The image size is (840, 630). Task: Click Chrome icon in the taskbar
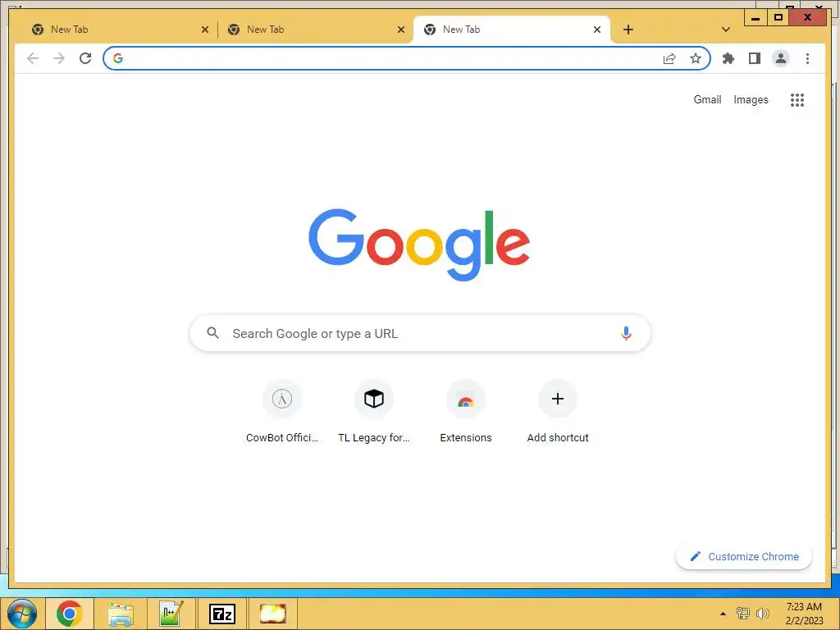(x=69, y=614)
